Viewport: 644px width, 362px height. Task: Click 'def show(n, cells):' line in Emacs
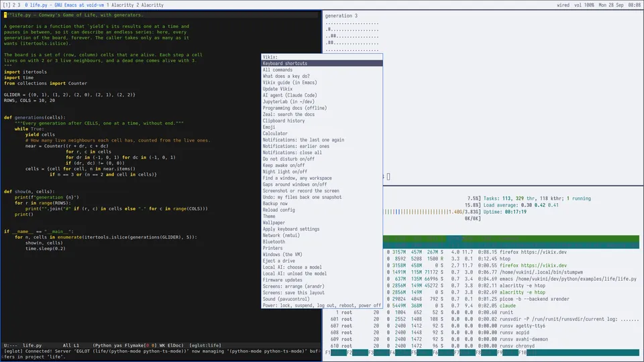point(29,192)
